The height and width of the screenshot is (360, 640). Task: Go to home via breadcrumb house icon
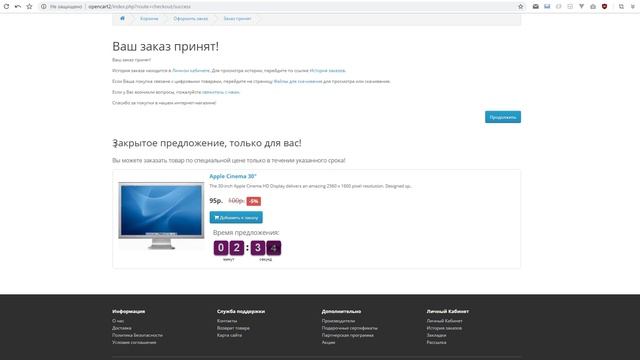coord(122,18)
